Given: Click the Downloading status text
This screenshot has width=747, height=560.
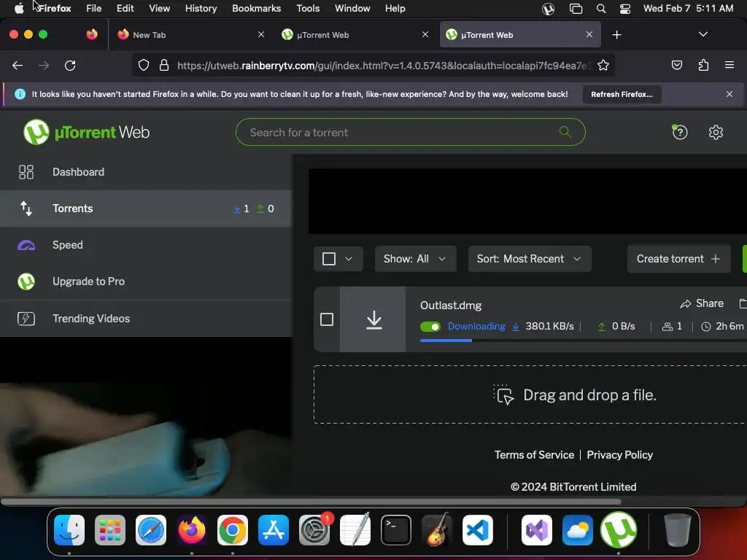Looking at the screenshot, I should [476, 326].
